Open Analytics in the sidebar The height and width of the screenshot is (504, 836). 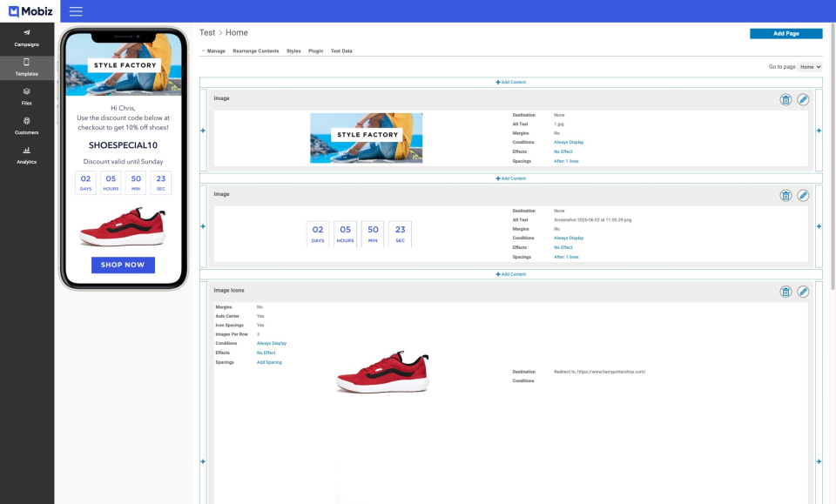pos(27,156)
